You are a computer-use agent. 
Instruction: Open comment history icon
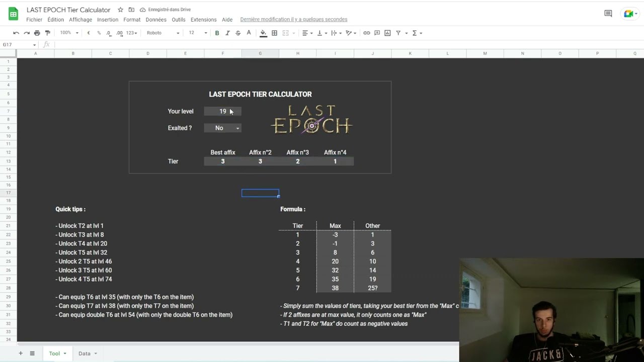[608, 14]
